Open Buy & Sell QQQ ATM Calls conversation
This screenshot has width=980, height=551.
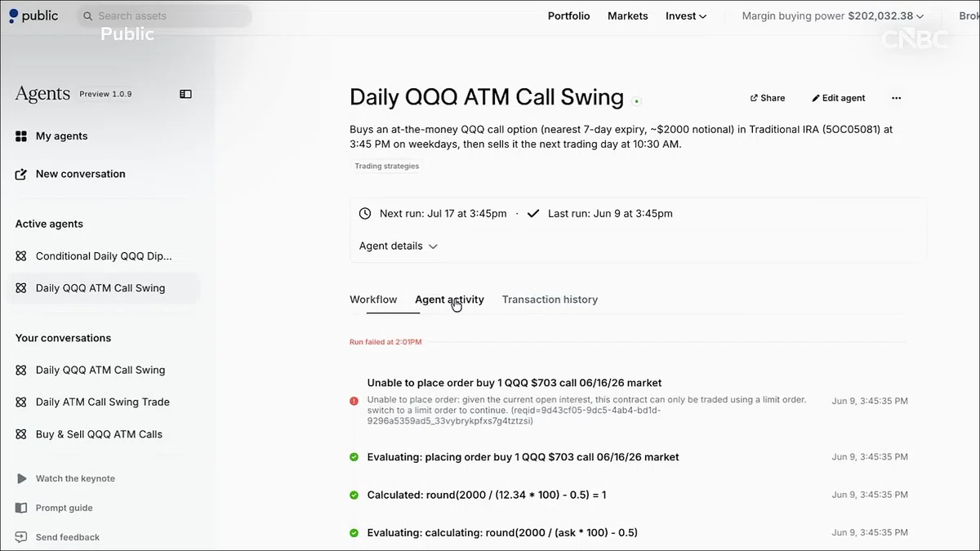tap(99, 434)
